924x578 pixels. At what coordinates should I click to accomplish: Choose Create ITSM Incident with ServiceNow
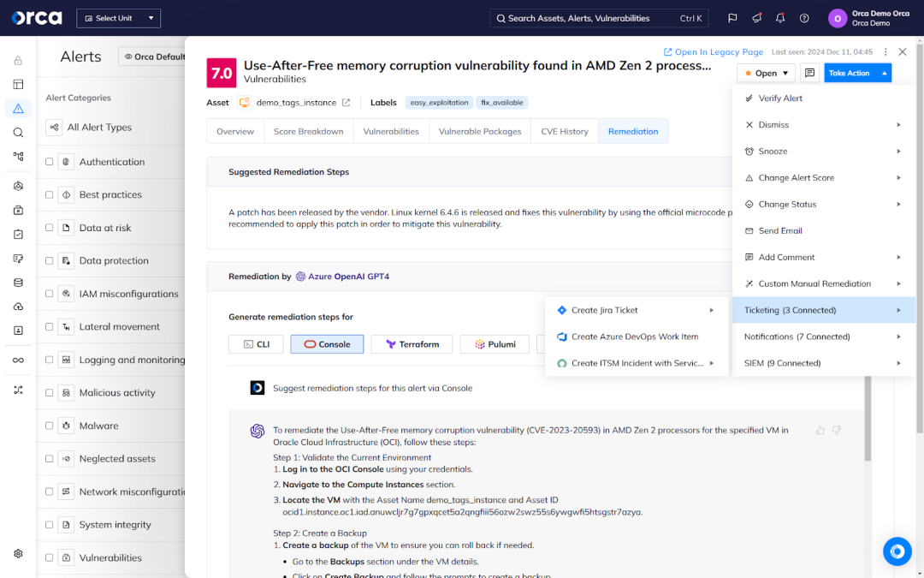[x=637, y=363]
